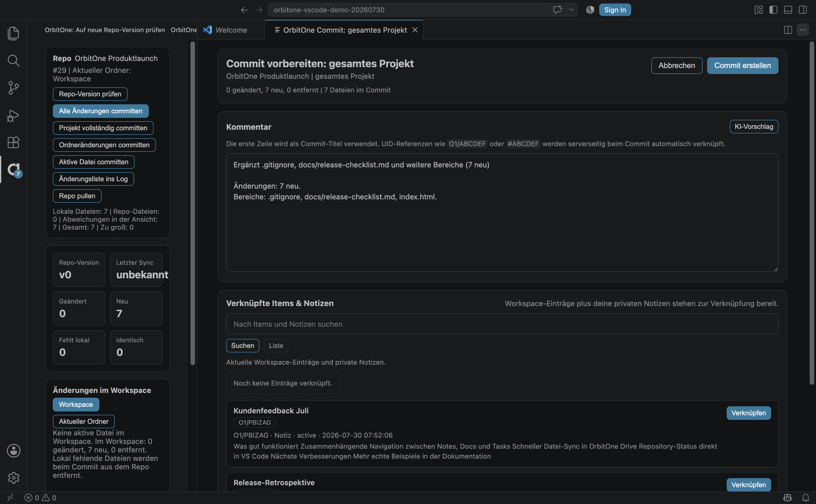Click Ordneränderungen committen
Viewport: 816px width, 504px height.
coord(104,145)
